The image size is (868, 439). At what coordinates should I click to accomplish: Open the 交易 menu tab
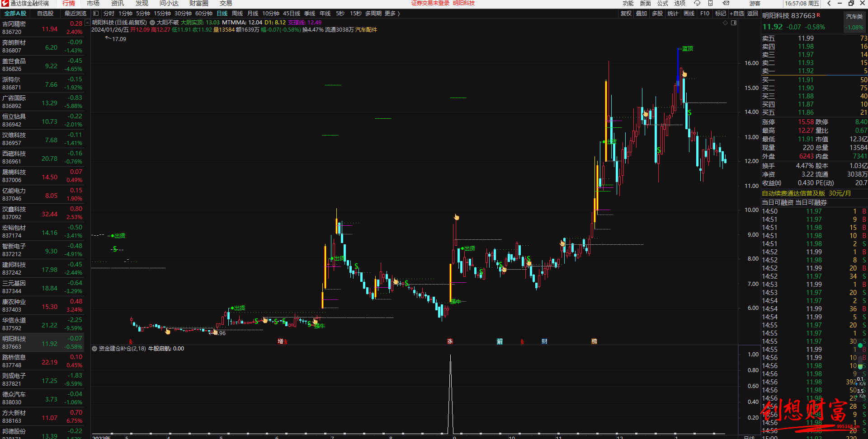[226, 3]
